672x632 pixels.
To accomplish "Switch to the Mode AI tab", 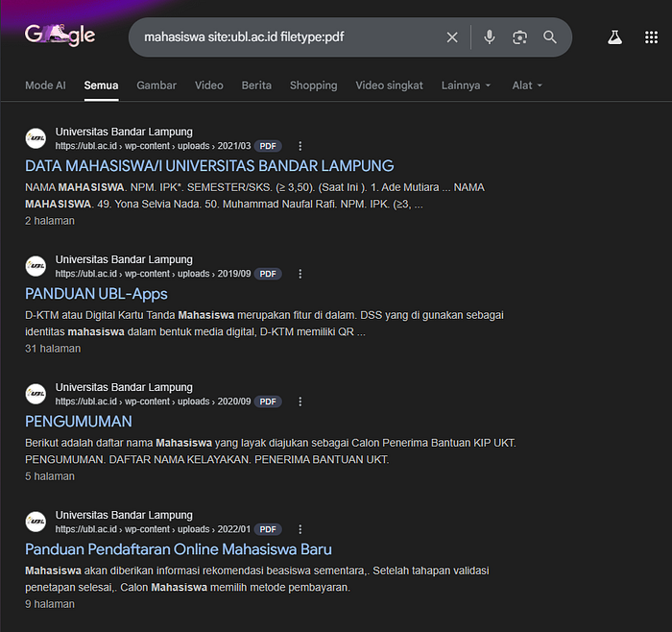I will click(x=45, y=85).
